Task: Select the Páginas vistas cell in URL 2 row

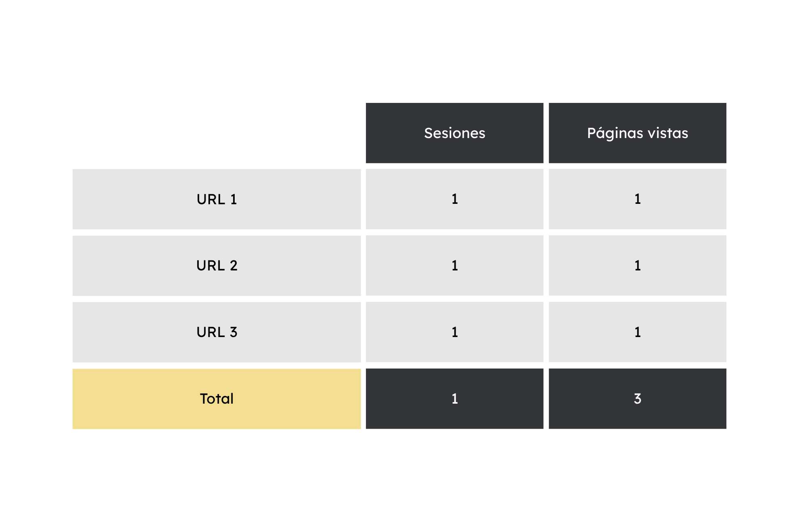Action: [637, 266]
